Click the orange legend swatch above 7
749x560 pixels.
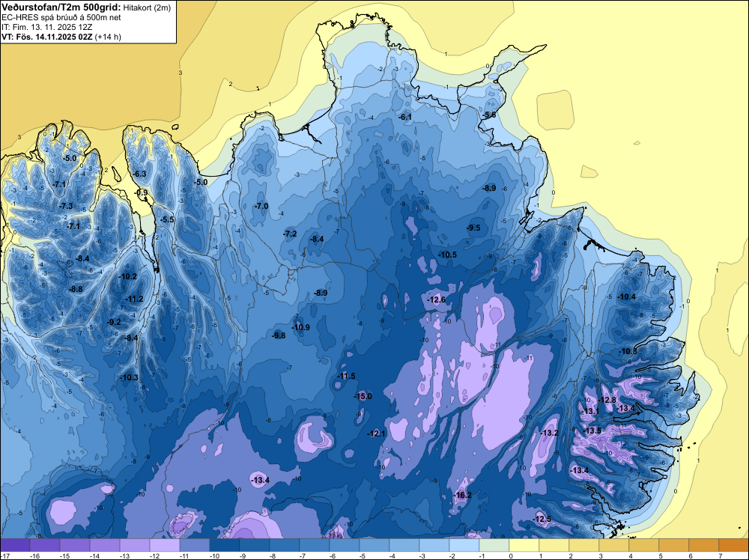tap(733, 545)
